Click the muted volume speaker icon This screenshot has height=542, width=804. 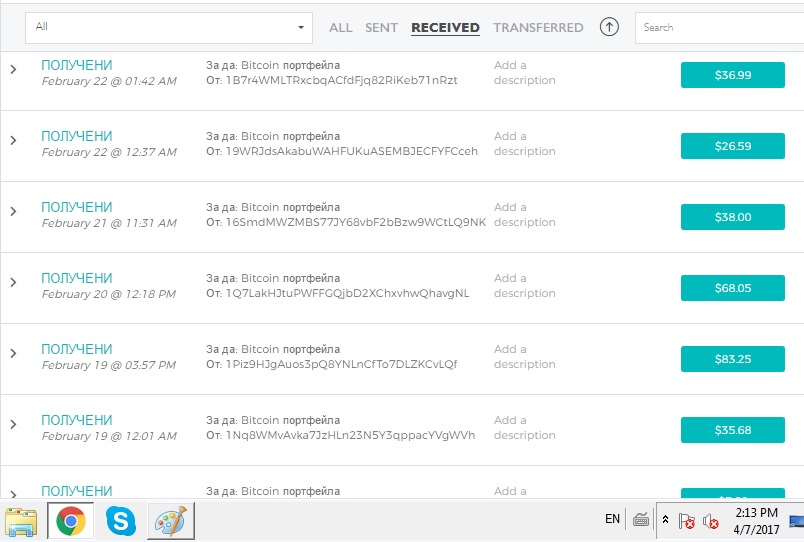711,521
